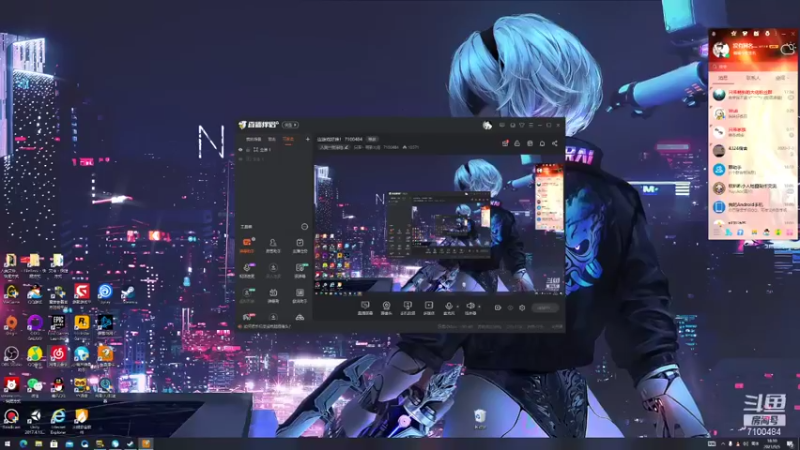800x450 pixels.
Task: Open the weather icon in QQ header
Action: tap(788, 49)
